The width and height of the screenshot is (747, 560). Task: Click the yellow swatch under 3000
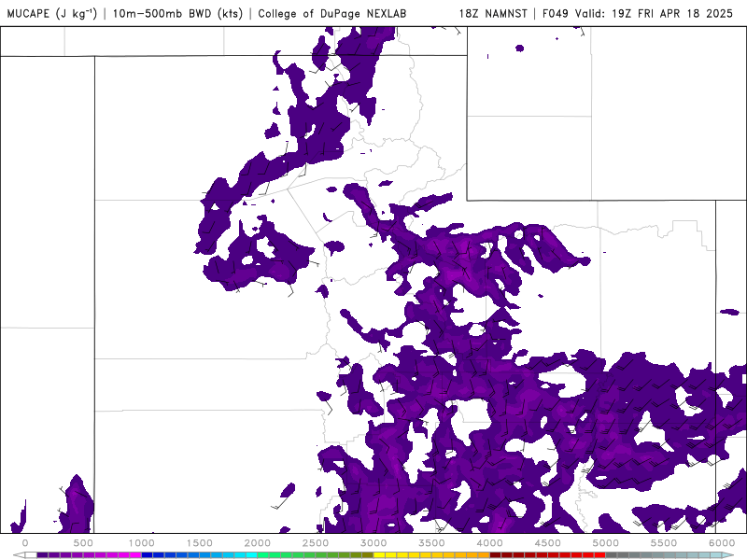pyautogui.click(x=379, y=555)
